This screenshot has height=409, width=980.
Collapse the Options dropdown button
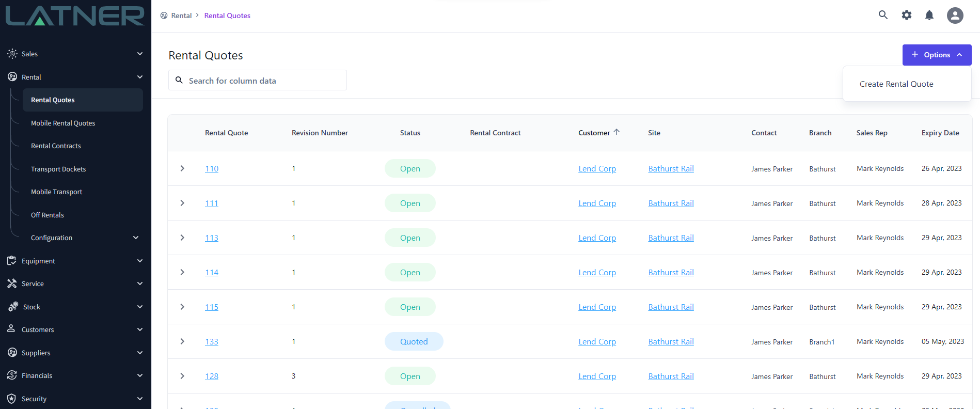pyautogui.click(x=937, y=55)
